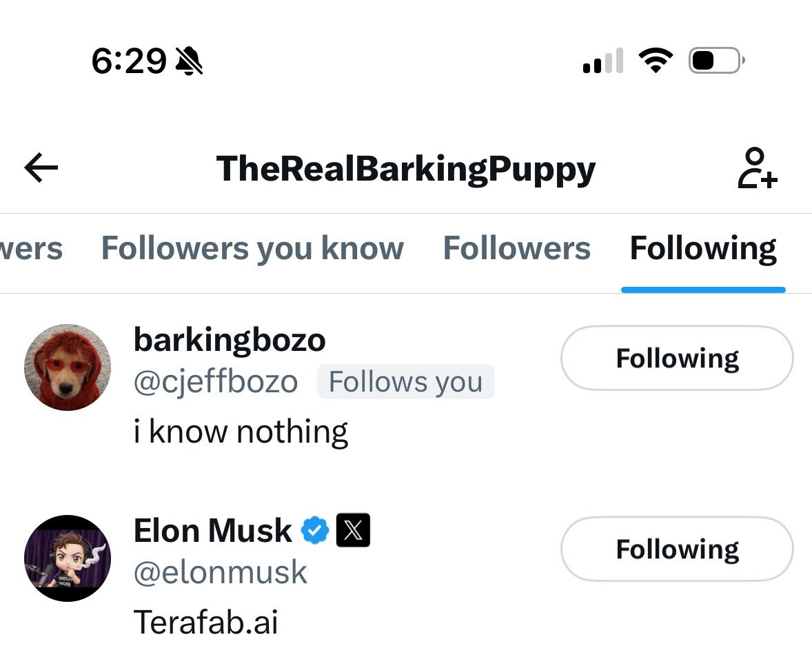Tap the silent bell icon in status bar
The width and height of the screenshot is (812, 657).
189,62
